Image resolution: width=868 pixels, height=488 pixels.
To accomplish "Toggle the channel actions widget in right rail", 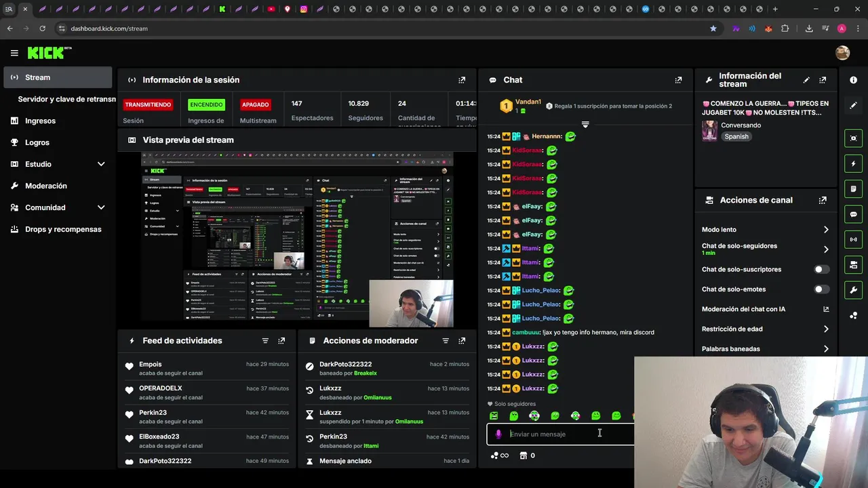I will coord(853,265).
